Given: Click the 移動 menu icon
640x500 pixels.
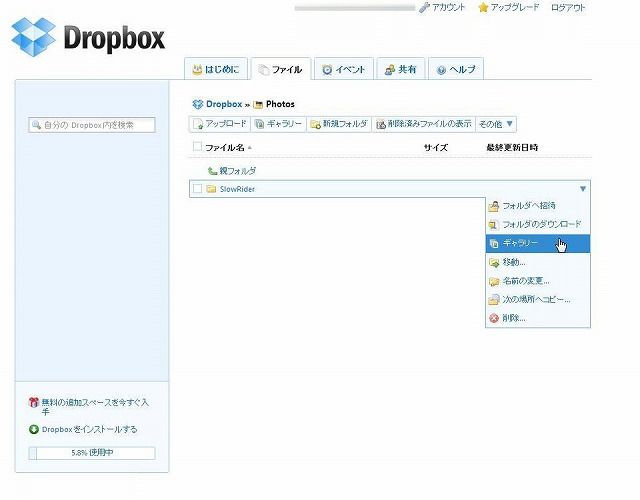Looking at the screenshot, I should (x=494, y=262).
